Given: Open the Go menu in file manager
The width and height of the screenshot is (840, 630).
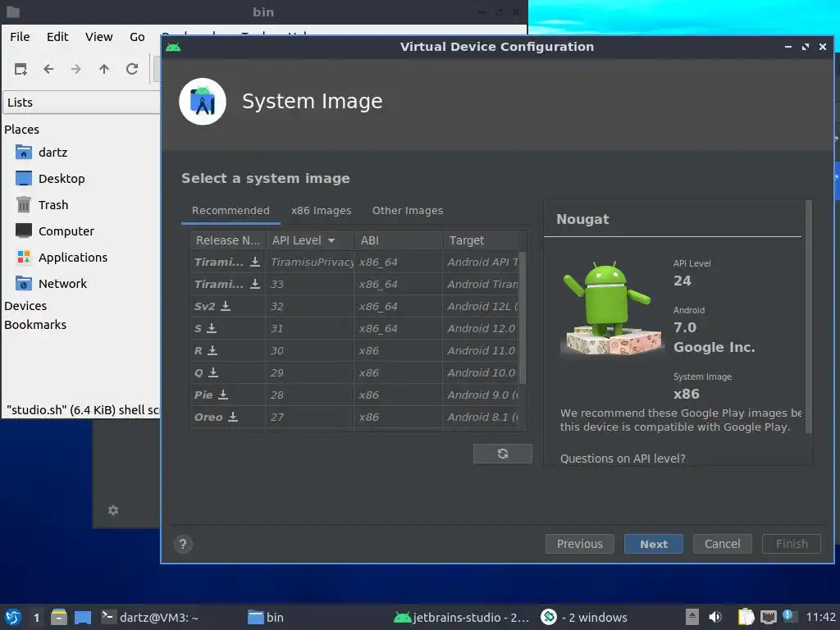Looking at the screenshot, I should tap(137, 36).
